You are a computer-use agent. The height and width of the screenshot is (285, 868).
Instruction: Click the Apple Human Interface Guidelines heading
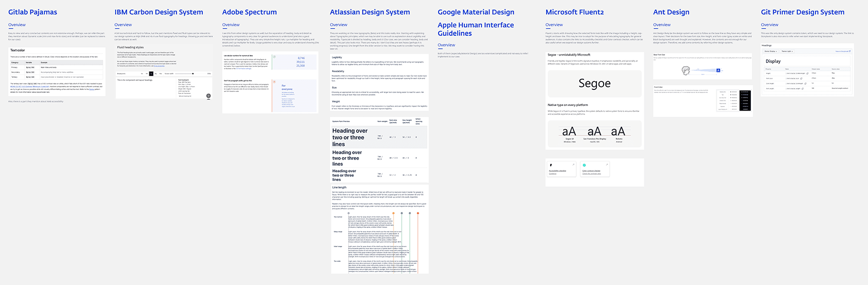[476, 29]
